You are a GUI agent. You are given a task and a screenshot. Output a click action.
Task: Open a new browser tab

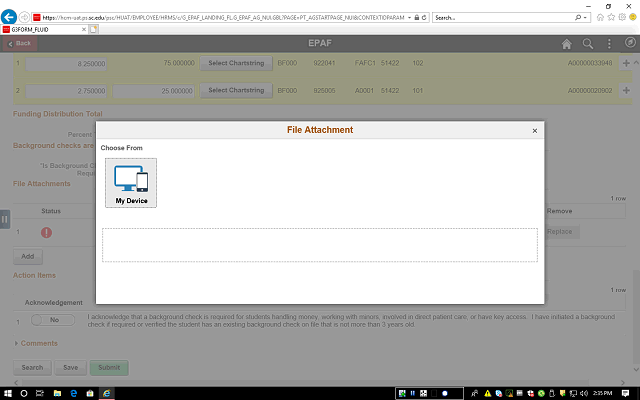tap(93, 29)
